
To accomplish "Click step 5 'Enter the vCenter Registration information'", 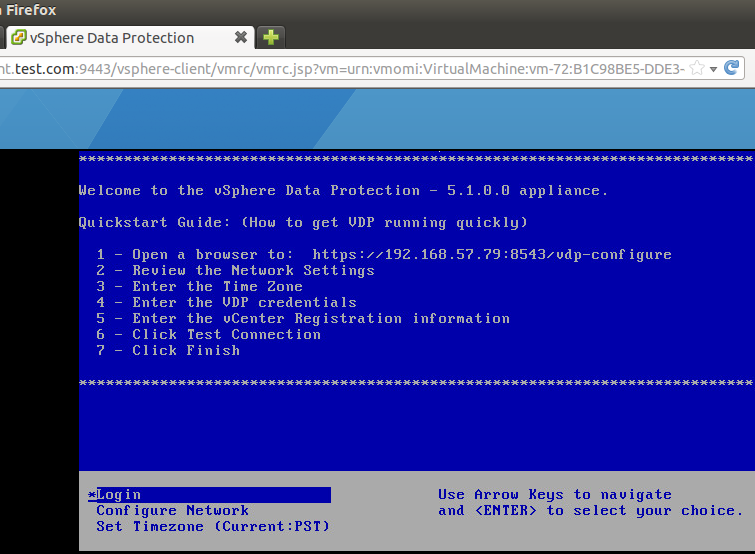I will pos(303,318).
